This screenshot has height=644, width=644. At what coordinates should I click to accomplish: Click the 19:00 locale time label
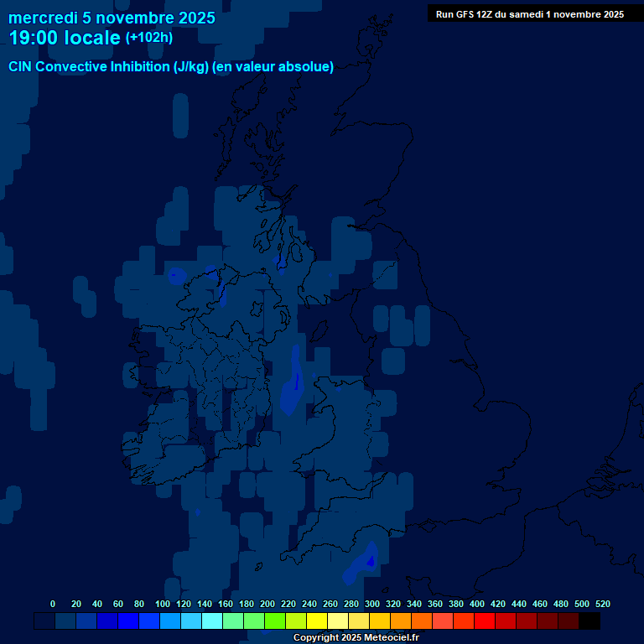(x=65, y=38)
